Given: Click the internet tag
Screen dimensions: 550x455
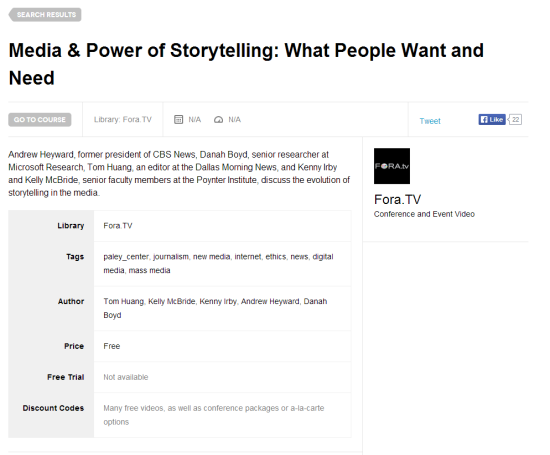Looking at the screenshot, I should [x=248, y=257].
